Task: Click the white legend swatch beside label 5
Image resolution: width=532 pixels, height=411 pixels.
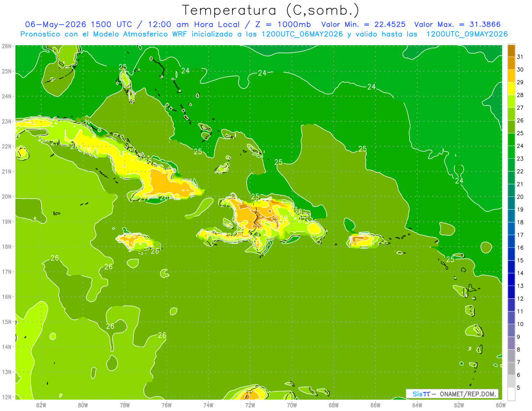Action: pos(511,394)
